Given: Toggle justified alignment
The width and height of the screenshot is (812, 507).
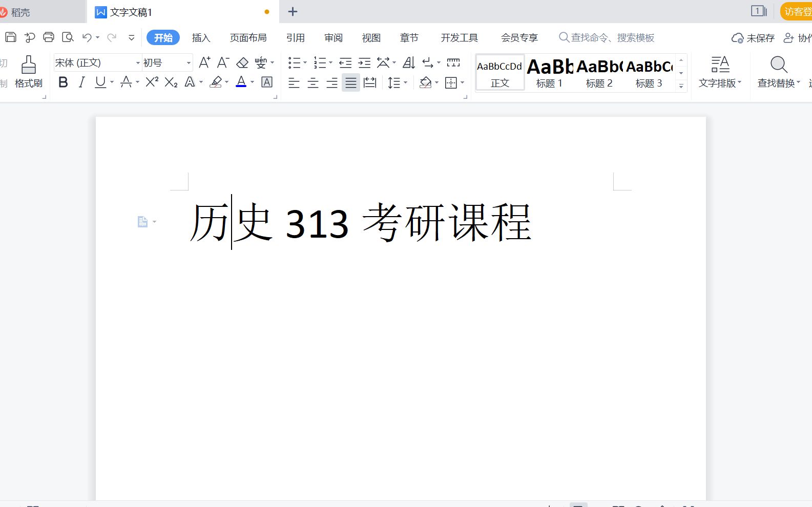Looking at the screenshot, I should coord(351,82).
